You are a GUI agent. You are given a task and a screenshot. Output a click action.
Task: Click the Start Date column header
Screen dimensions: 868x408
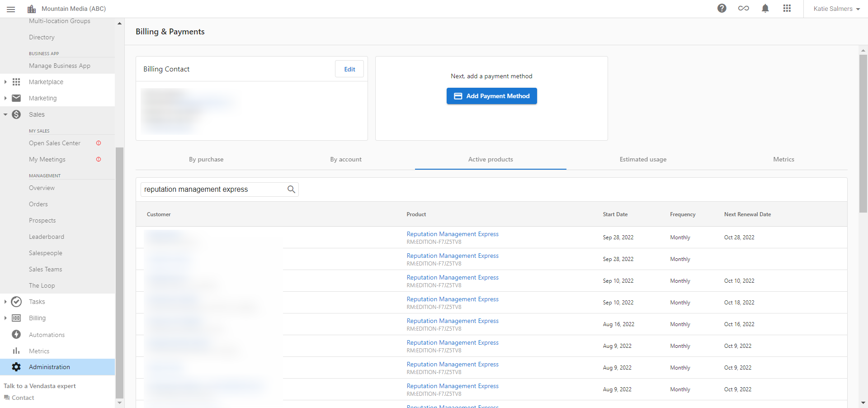(615, 214)
